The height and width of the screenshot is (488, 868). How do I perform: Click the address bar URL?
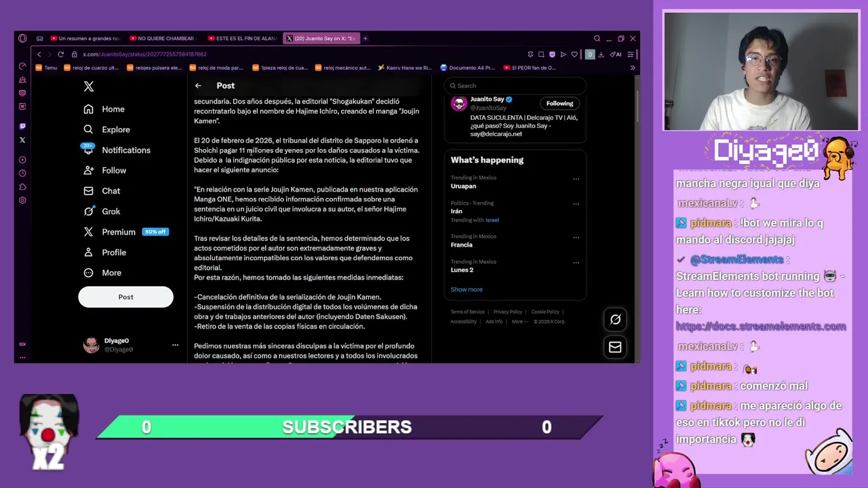[144, 54]
